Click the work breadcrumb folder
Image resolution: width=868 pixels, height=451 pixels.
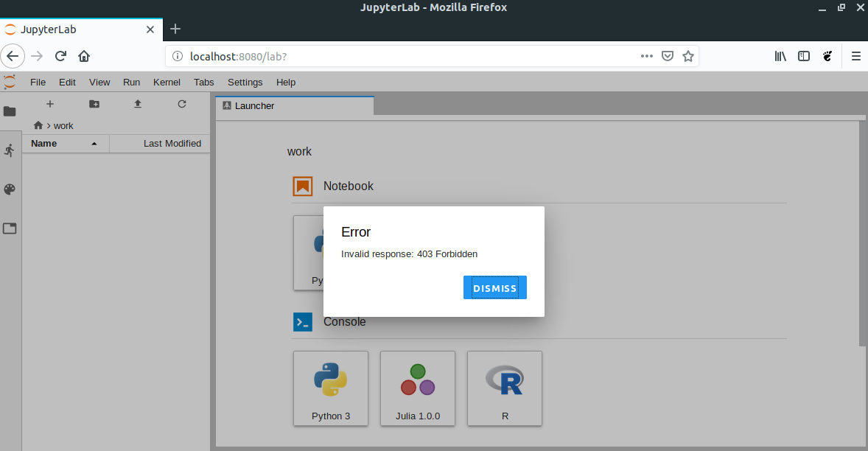click(63, 125)
